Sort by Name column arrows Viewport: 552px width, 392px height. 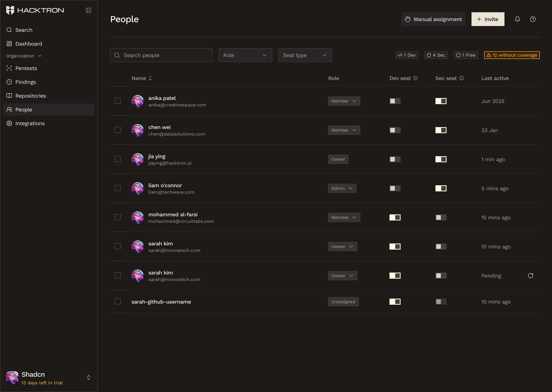click(150, 78)
